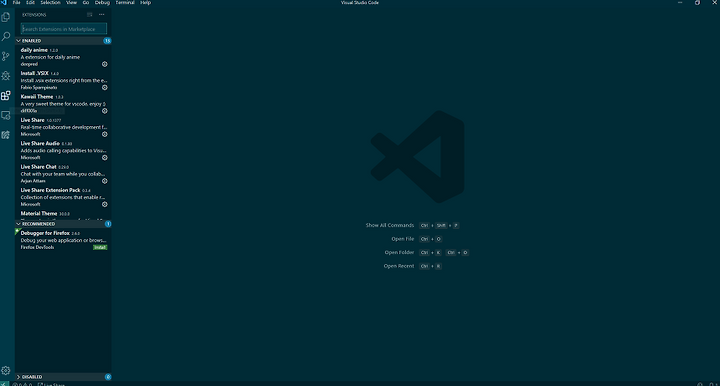
Task: Open the Debug view with bug icon
Action: point(6,76)
